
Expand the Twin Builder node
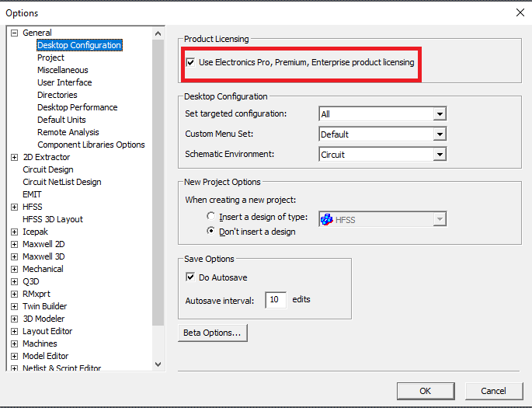tap(14, 306)
